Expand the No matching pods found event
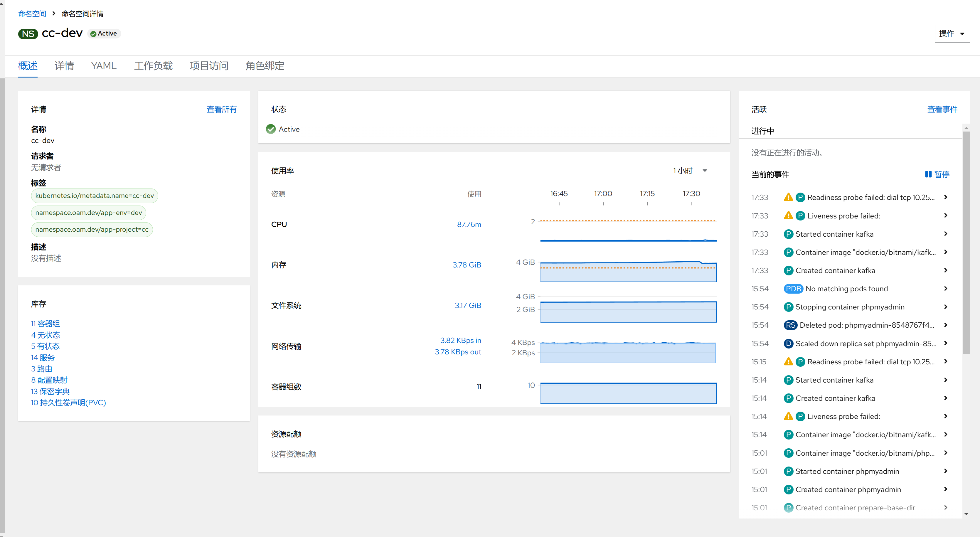Image resolution: width=980 pixels, height=537 pixels. tap(945, 289)
